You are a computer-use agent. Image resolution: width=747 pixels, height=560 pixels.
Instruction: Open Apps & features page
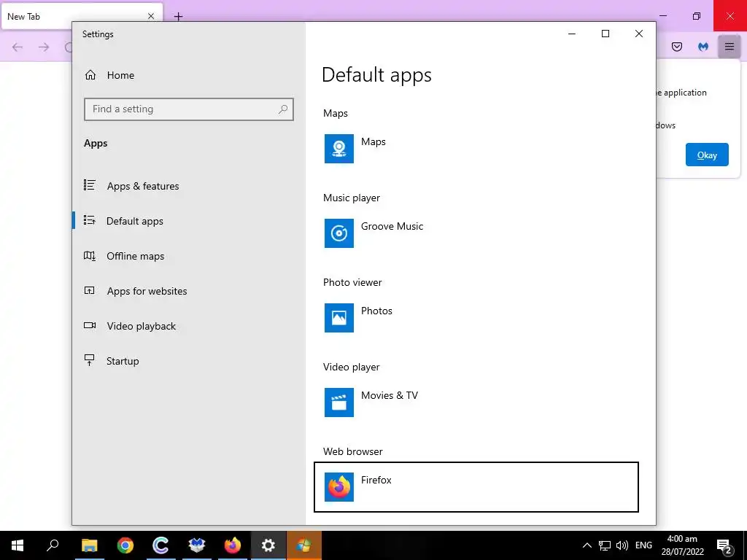coord(143,186)
